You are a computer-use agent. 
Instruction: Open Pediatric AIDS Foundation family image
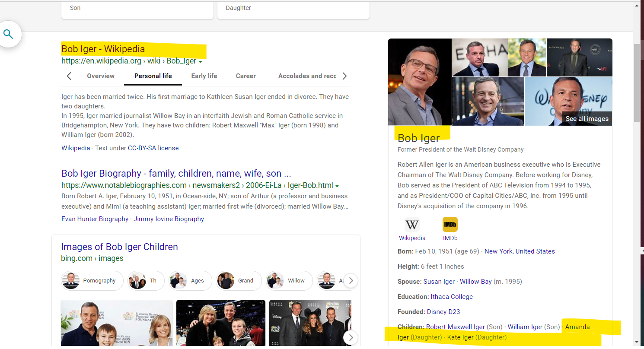[117, 323]
